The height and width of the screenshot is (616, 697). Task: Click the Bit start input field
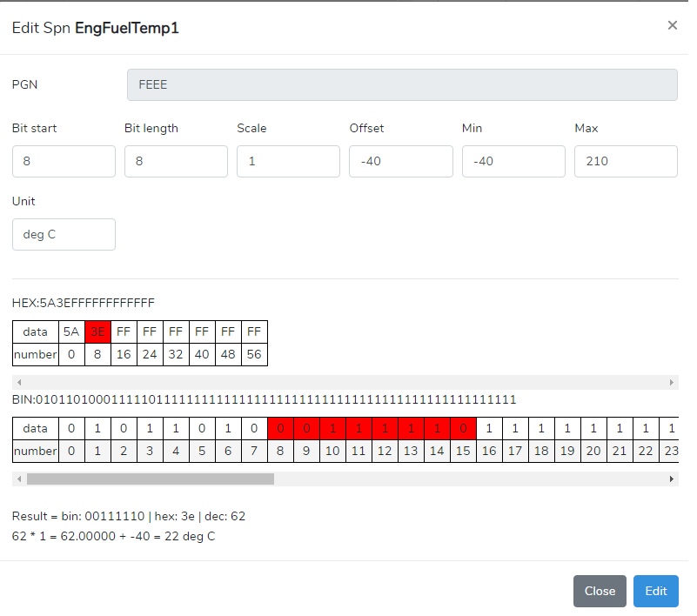pyautogui.click(x=64, y=162)
